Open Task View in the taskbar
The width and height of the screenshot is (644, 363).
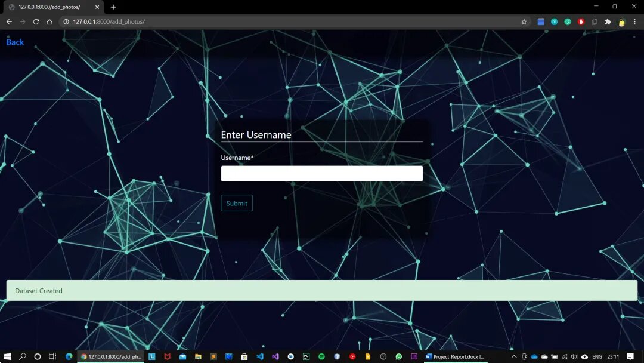tap(52, 356)
